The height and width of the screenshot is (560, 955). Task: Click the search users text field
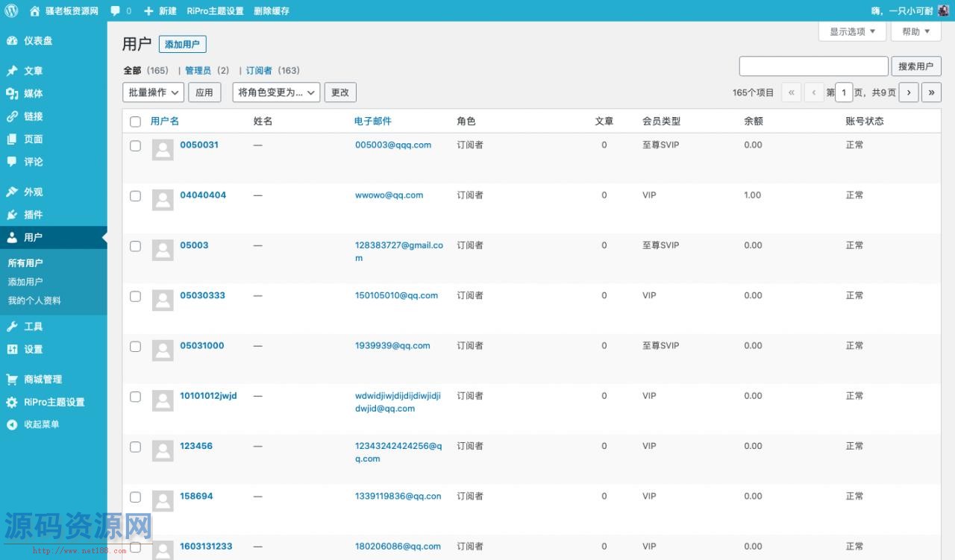click(x=813, y=66)
